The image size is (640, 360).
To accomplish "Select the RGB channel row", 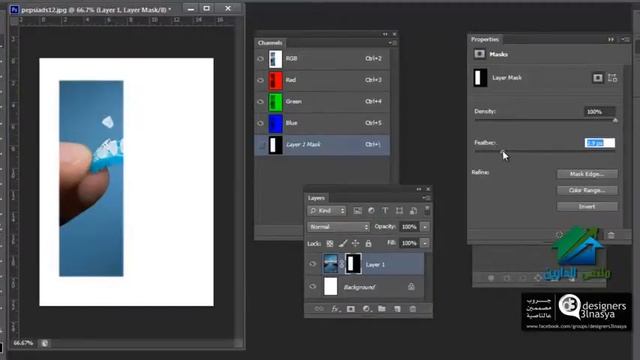I will coord(322,59).
